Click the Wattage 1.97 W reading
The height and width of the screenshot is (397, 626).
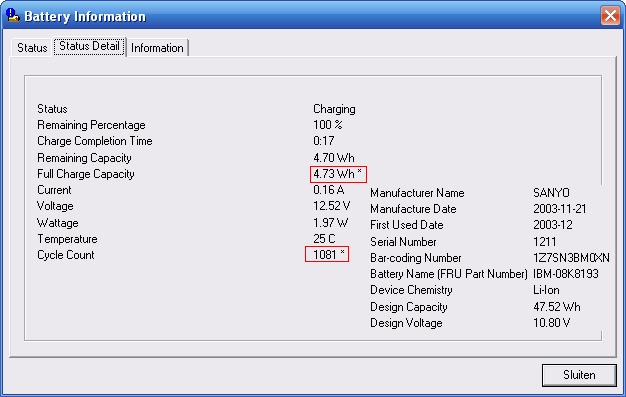pos(331,222)
